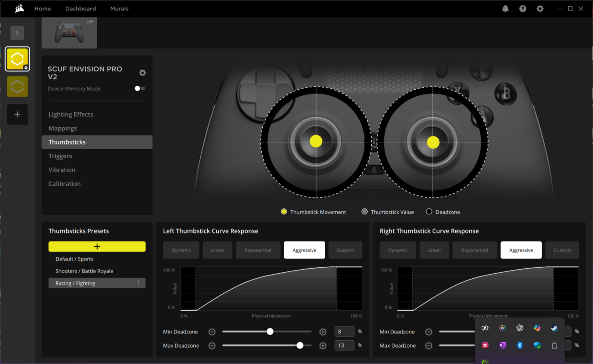Open Windows Security shield tray icon
The image size is (593, 364).
(537, 345)
